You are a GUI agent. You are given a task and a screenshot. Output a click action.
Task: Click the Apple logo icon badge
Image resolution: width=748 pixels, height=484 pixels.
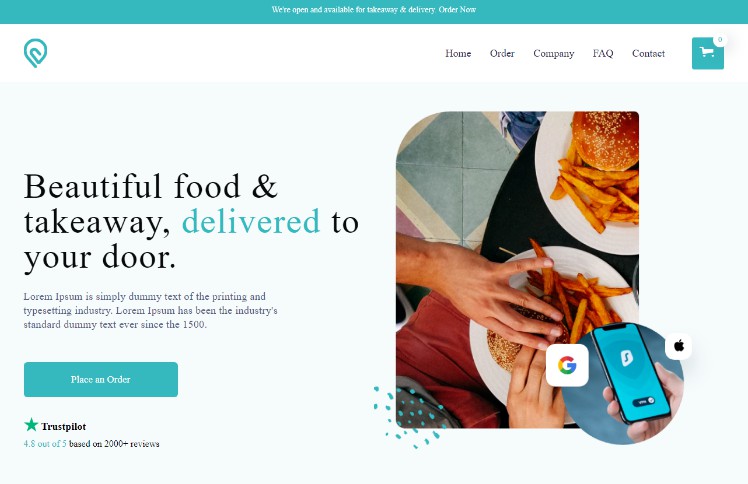tap(678, 346)
